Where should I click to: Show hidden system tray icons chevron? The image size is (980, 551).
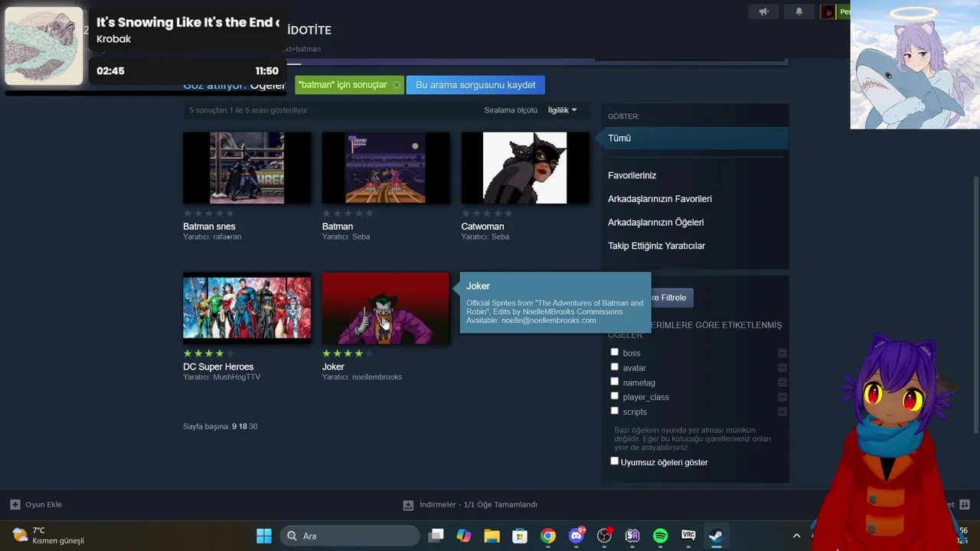click(x=796, y=536)
